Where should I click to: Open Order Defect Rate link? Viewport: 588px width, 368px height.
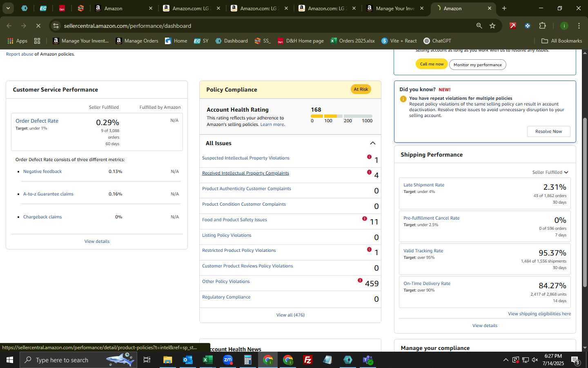pyautogui.click(x=37, y=121)
